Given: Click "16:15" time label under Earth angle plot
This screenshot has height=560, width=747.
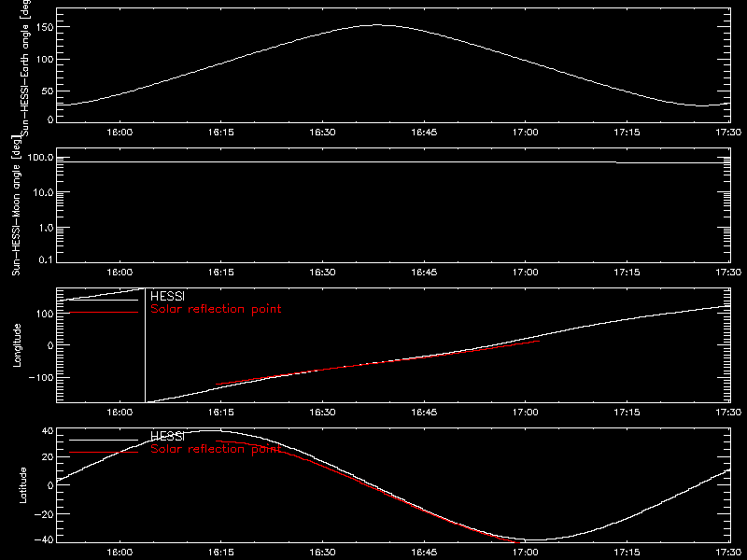Looking at the screenshot, I should [x=221, y=133].
